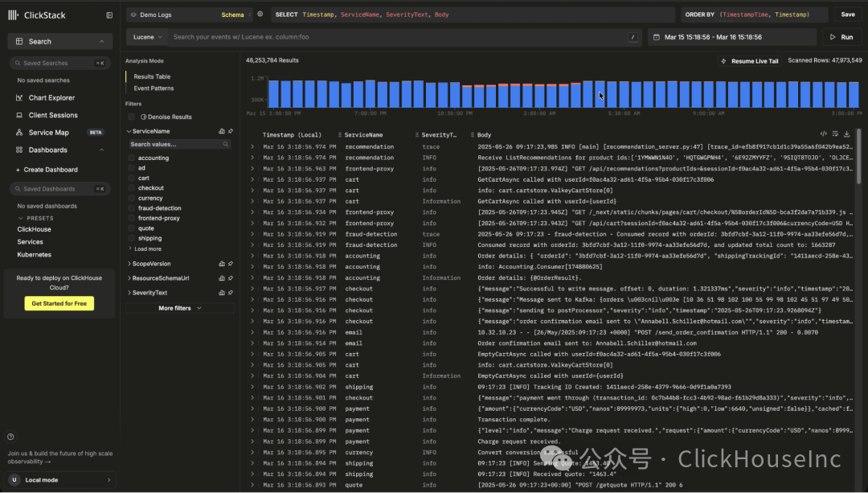Click the ClickStack logo icon
Image resolution: width=868 pixels, height=493 pixels.
tap(14, 15)
